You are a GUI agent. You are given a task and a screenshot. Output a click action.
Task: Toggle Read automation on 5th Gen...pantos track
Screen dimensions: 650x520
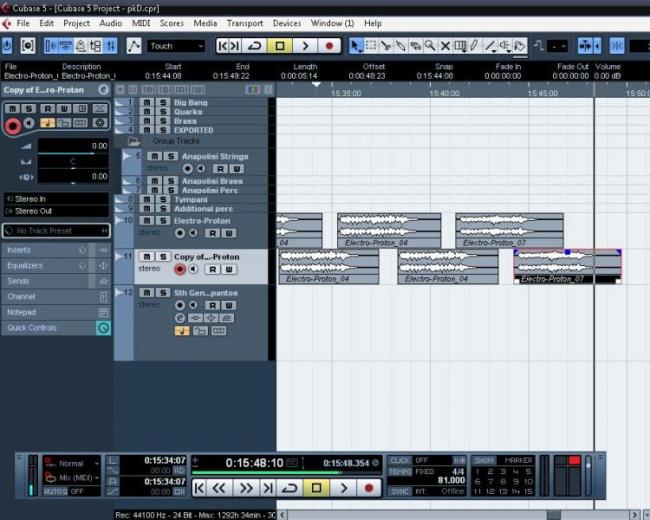212,306
